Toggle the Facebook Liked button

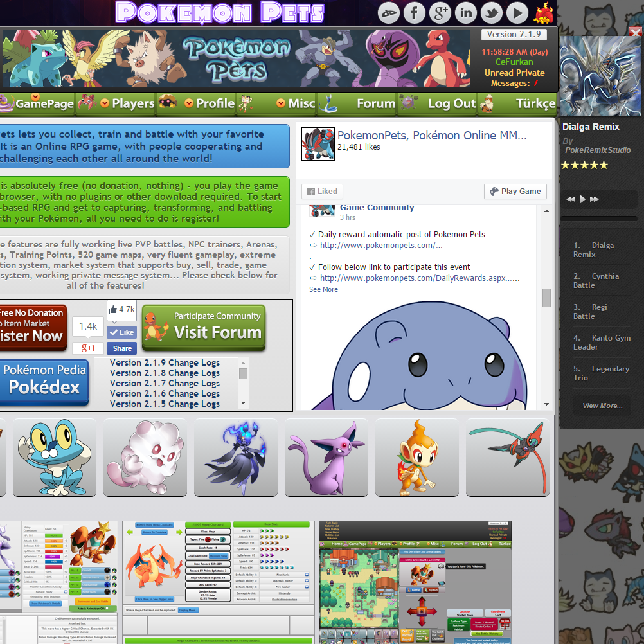(323, 192)
